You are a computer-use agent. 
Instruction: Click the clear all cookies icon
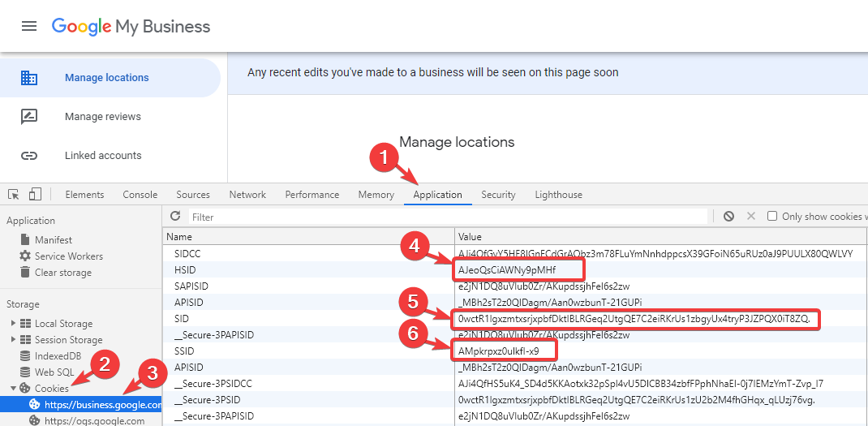(x=728, y=216)
